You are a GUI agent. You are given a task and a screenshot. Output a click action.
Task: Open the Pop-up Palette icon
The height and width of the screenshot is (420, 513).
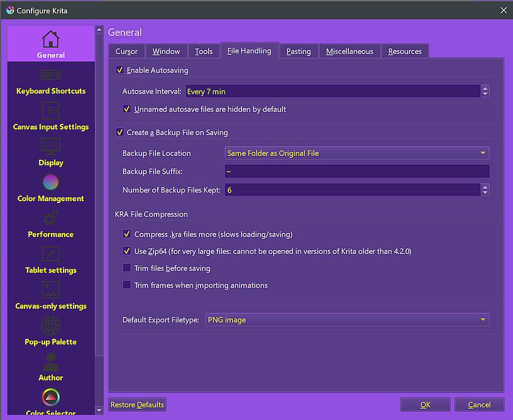coord(51,326)
